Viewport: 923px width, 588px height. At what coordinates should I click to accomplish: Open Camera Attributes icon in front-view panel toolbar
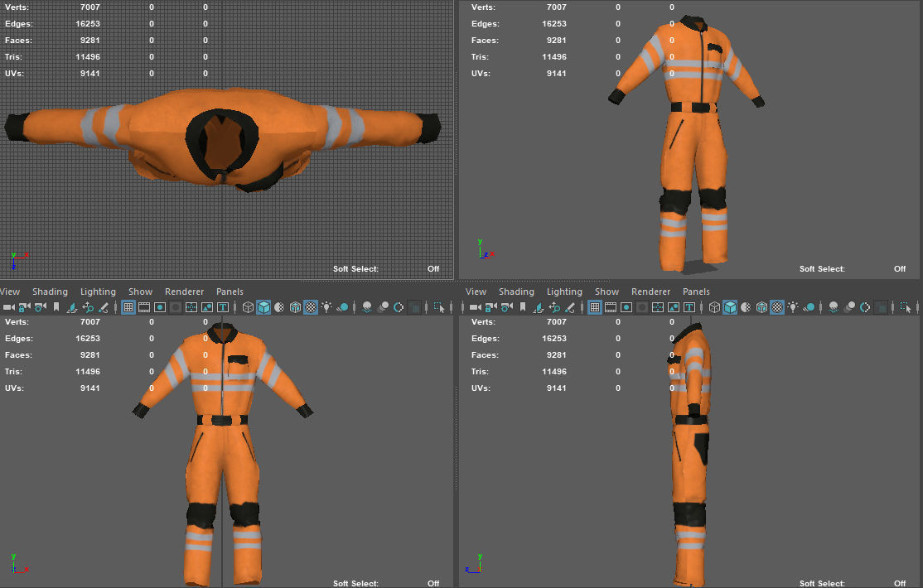pos(40,307)
